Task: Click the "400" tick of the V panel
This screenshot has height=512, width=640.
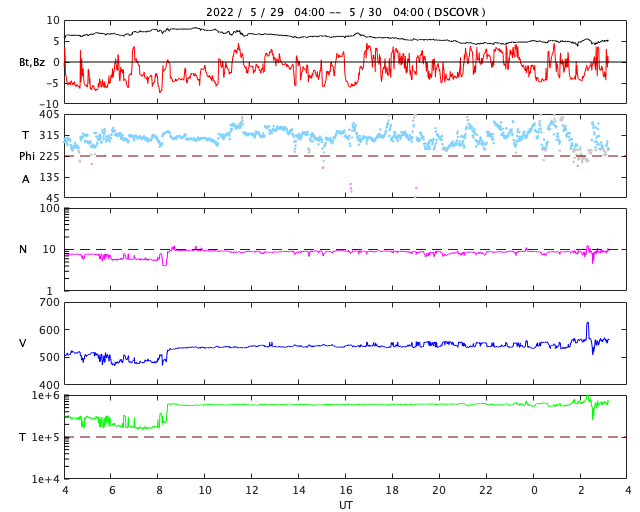Action: [49, 385]
